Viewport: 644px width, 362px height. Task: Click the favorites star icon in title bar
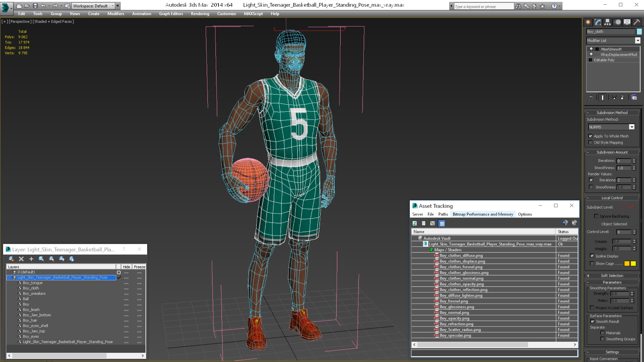[542, 6]
